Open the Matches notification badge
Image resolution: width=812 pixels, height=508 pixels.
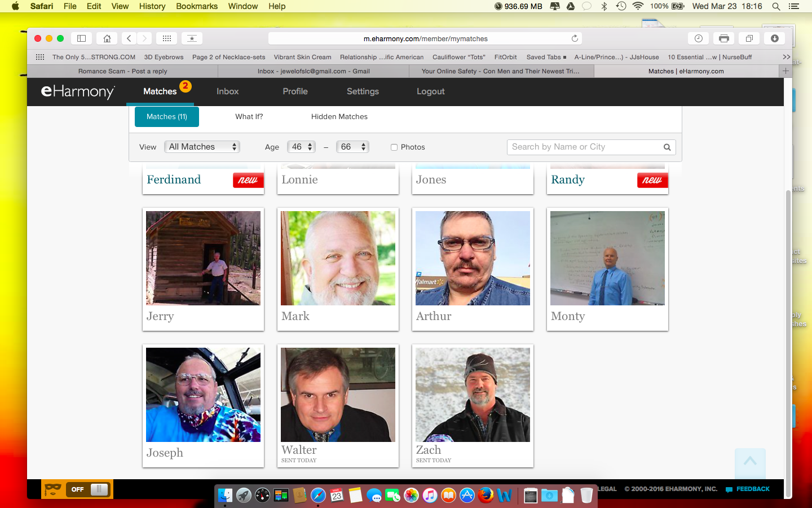coord(185,86)
